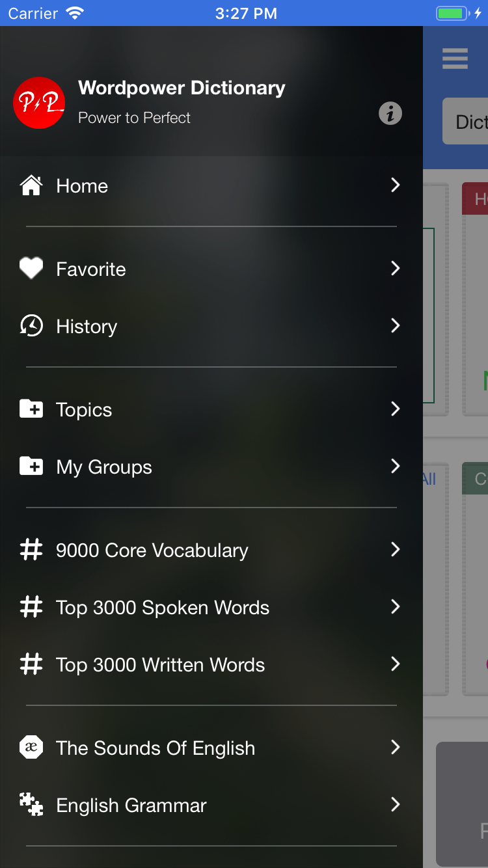
Task: Tap the 9000 Core Vocabulary hash icon
Action: coord(31,550)
